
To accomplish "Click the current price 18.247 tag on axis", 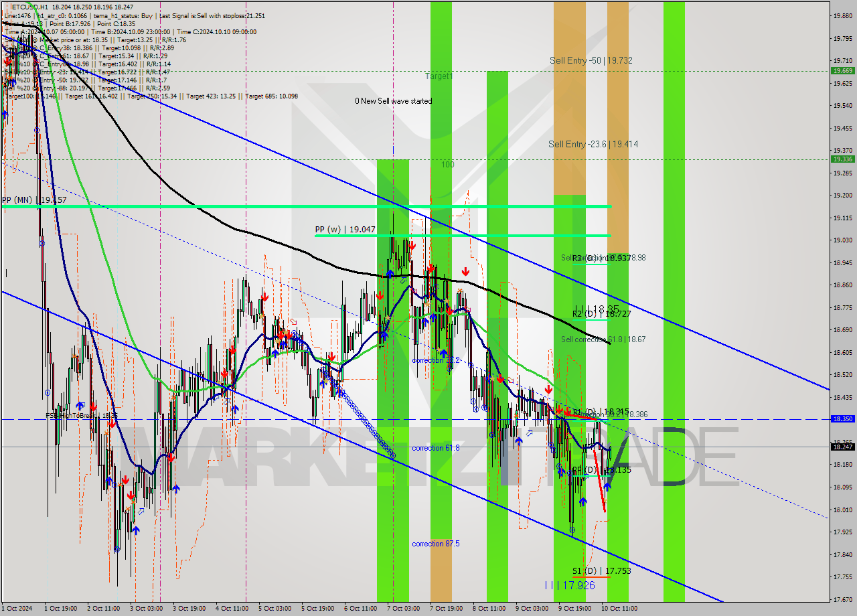I will tap(842, 447).
